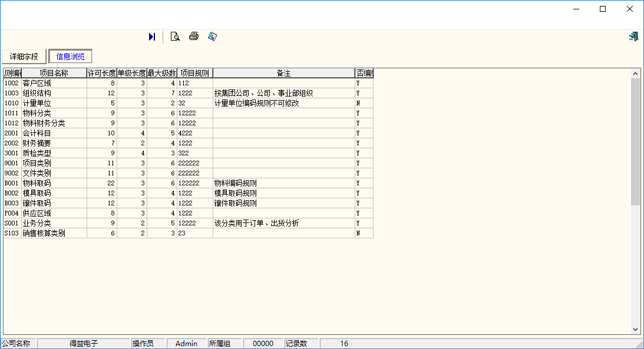Select the 组织结构 row
Screen dimensions: 644x349
coord(188,93)
